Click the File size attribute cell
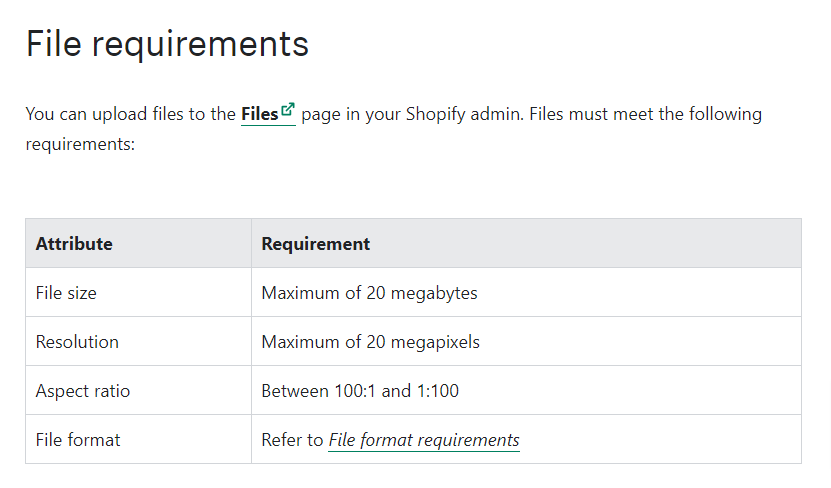Image resolution: width=831 pixels, height=488 pixels. click(66, 293)
